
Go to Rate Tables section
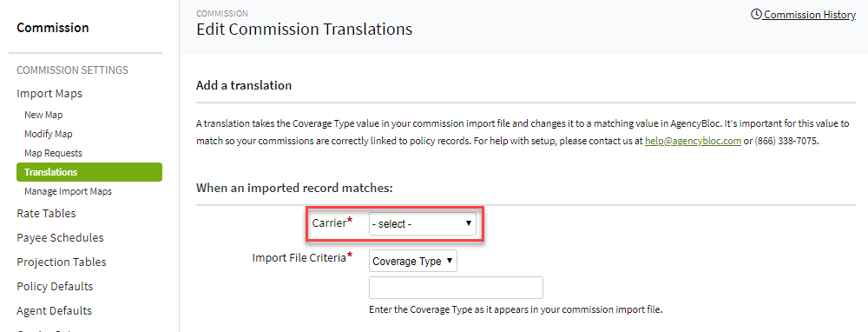pos(47,214)
